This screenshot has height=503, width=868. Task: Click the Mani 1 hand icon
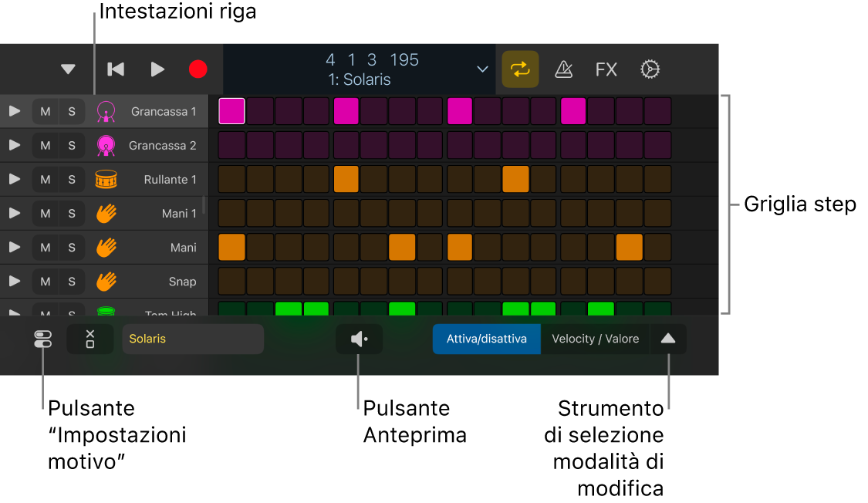pyautogui.click(x=106, y=213)
